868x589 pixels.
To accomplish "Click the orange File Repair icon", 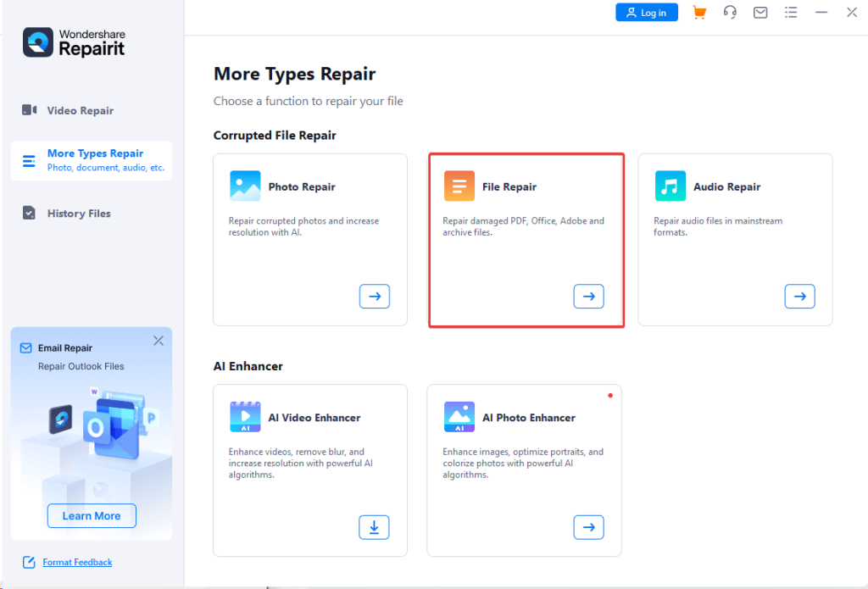I will coord(459,186).
